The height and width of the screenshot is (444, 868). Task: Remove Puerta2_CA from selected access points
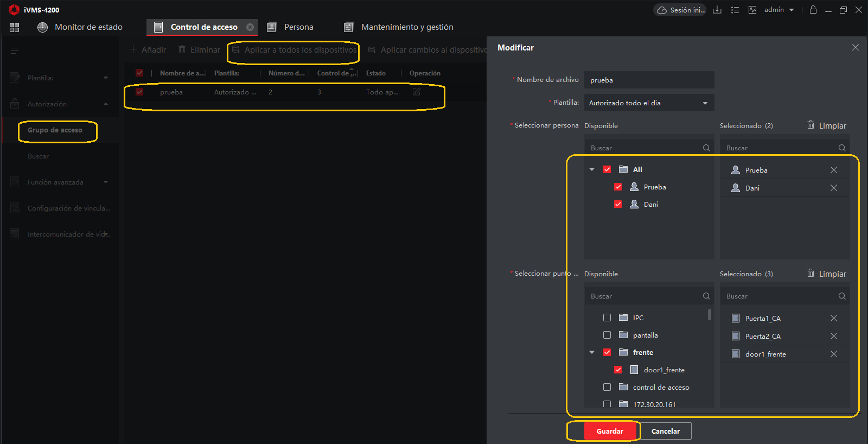click(x=833, y=336)
